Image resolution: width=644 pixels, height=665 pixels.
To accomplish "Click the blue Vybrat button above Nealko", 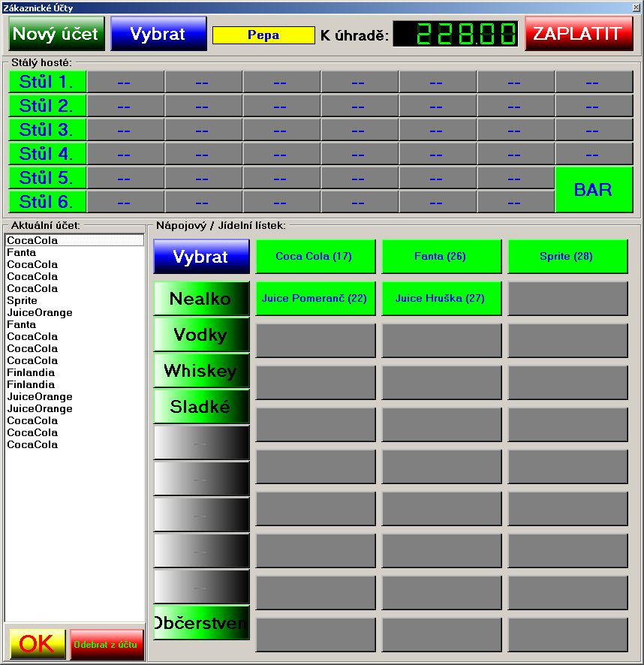I will click(x=201, y=257).
